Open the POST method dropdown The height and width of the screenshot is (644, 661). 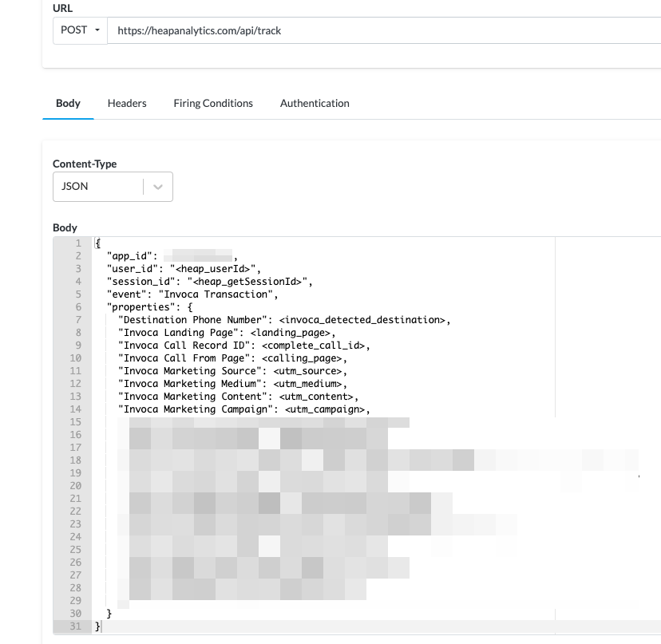click(80, 30)
